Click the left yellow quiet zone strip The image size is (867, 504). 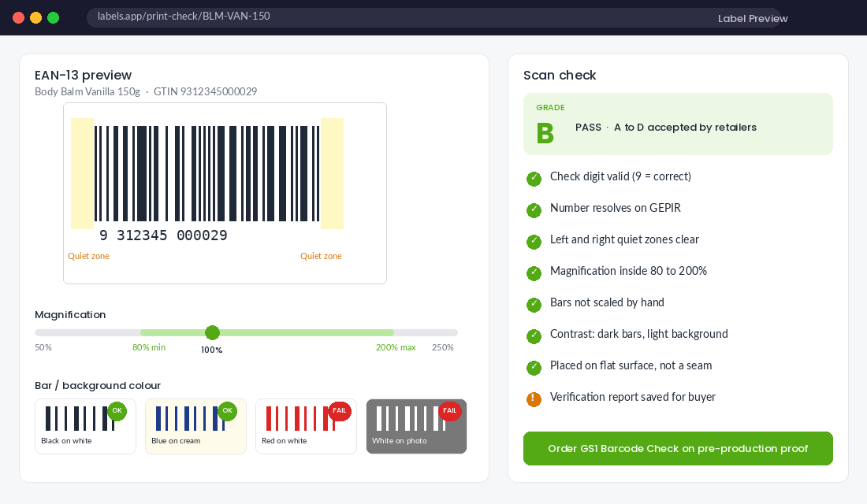tap(82, 173)
